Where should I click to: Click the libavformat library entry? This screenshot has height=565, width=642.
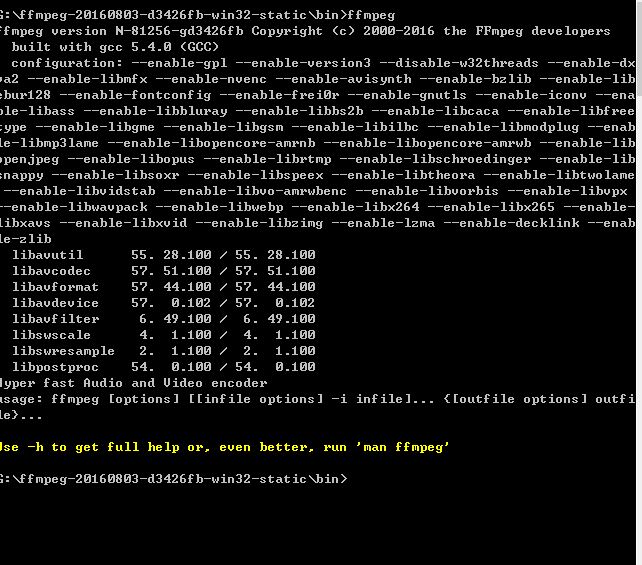(x=55, y=287)
